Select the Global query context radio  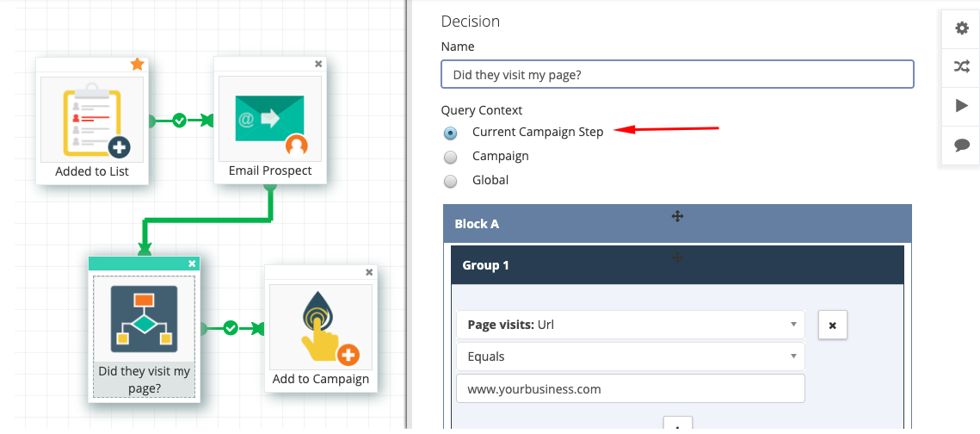[x=450, y=182]
